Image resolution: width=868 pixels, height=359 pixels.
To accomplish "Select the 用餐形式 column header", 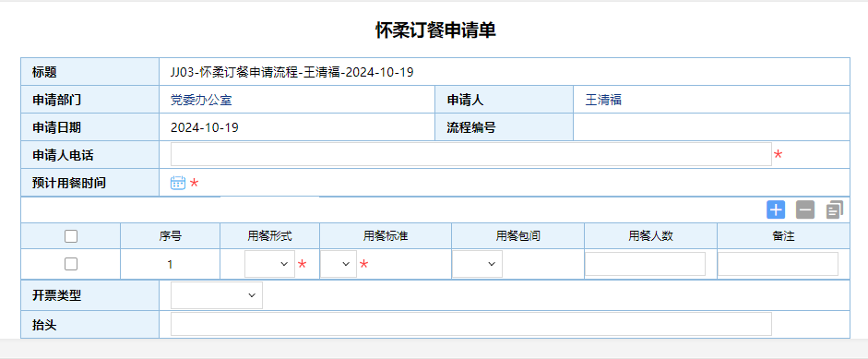I will [269, 236].
